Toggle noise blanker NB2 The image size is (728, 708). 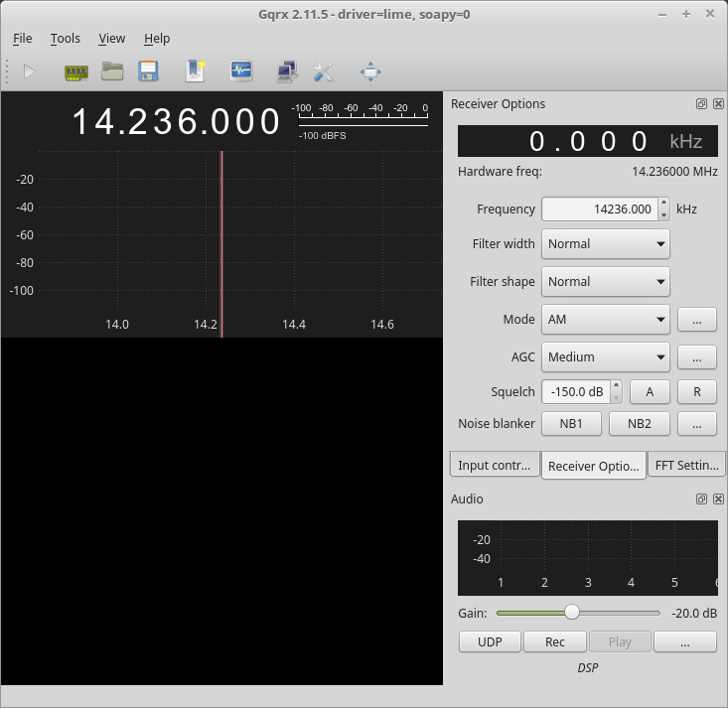(x=639, y=424)
